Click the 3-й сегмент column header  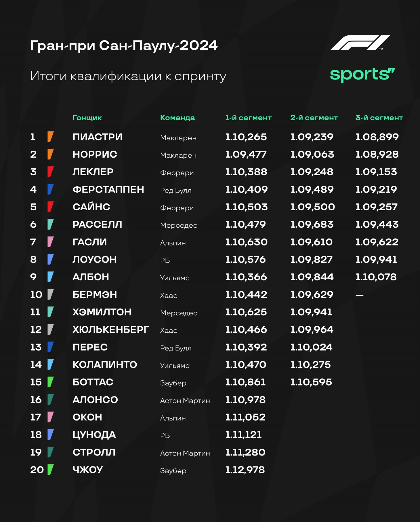pos(379,118)
